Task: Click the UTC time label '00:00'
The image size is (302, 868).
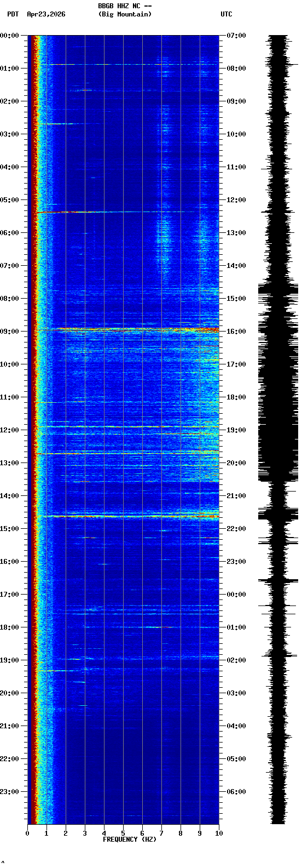Action: tap(236, 595)
